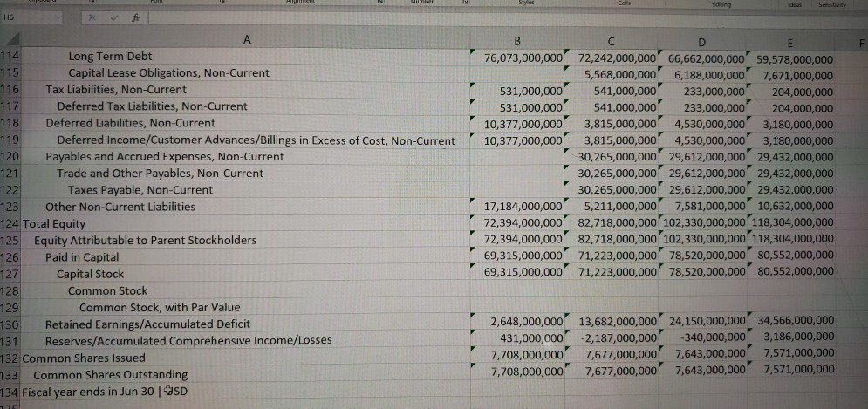The image size is (868, 409).
Task: Select column E header
Action: [790, 43]
